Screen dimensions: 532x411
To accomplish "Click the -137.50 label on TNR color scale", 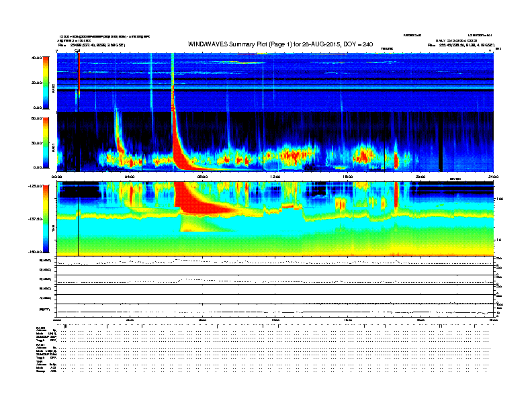I will [x=35, y=219].
